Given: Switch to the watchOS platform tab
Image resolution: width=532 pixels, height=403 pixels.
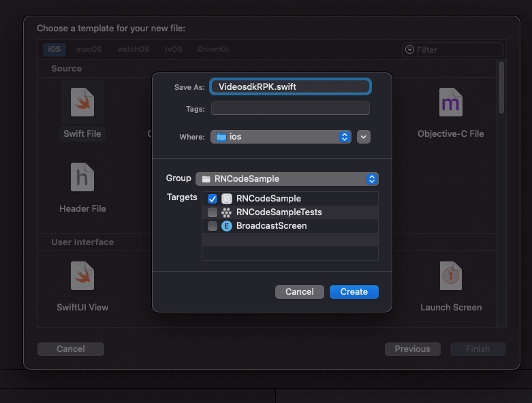Looking at the screenshot, I should point(134,49).
